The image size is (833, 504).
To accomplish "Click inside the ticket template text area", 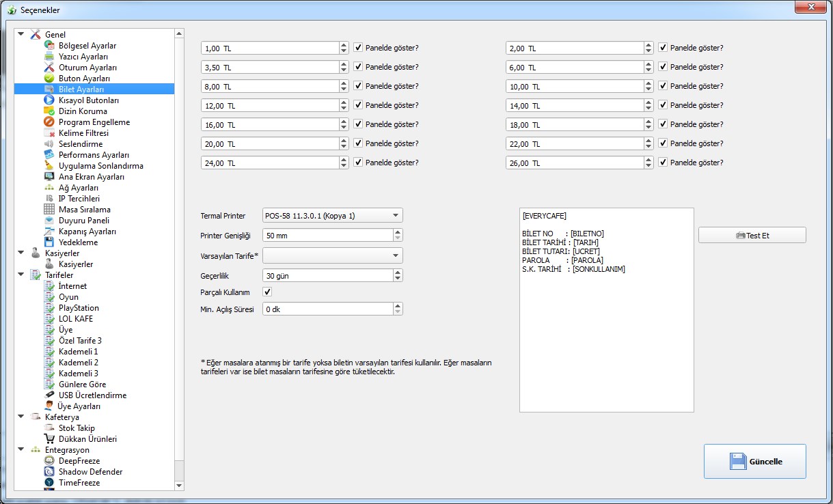I will [607, 310].
